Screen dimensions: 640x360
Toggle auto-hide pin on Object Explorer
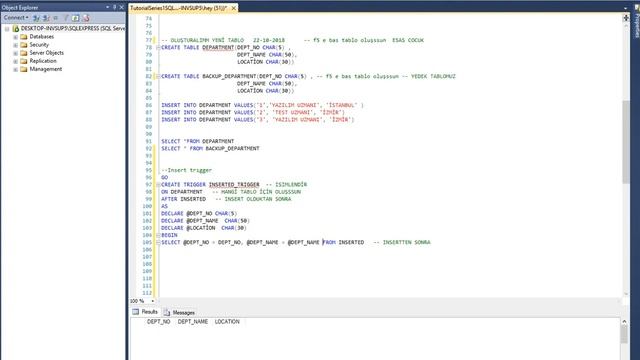pos(114,7)
